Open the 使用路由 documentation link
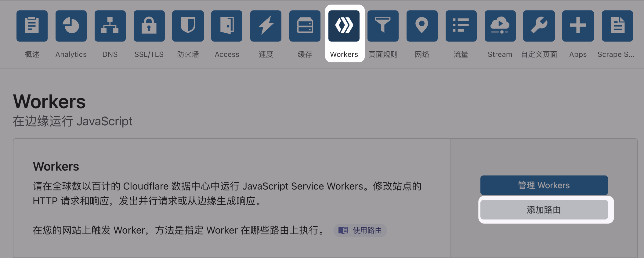The image size is (644, 258). click(360, 230)
